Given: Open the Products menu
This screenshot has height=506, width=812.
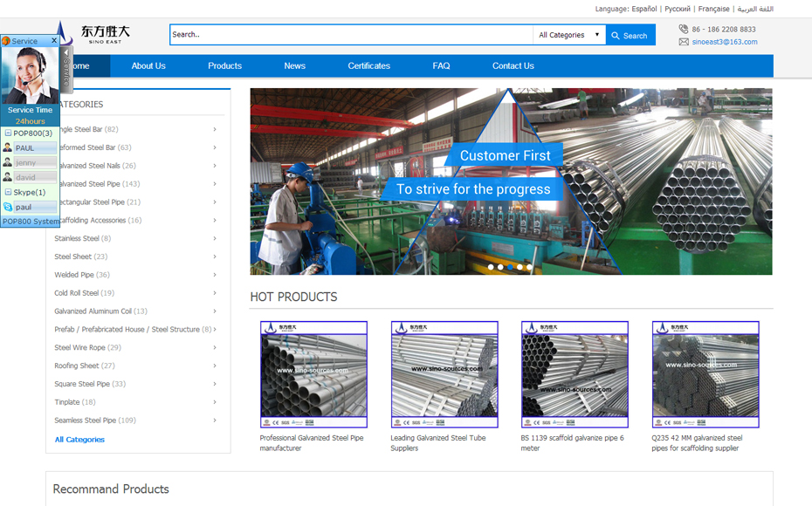Looking at the screenshot, I should click(x=224, y=66).
